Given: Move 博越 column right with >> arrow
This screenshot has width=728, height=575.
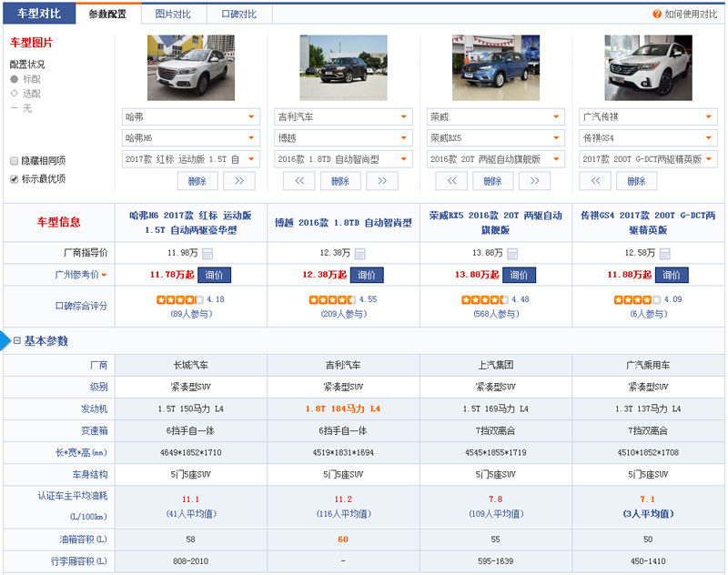Looking at the screenshot, I should 382,181.
